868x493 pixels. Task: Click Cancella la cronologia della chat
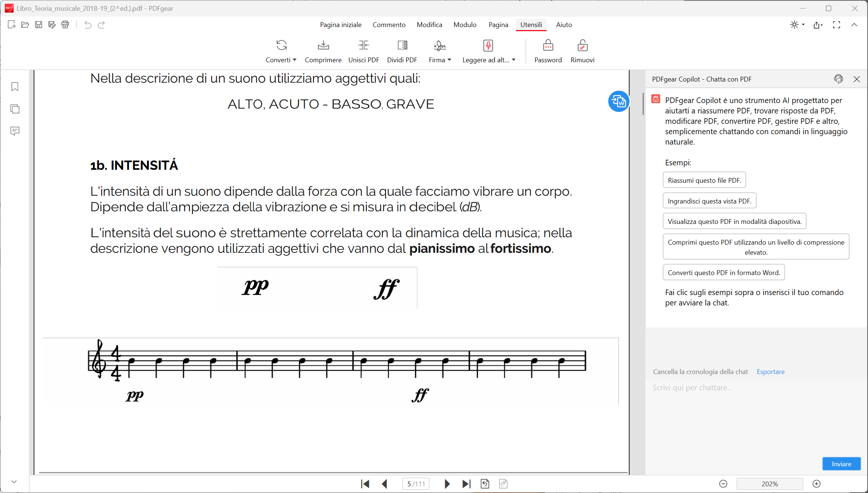(700, 371)
